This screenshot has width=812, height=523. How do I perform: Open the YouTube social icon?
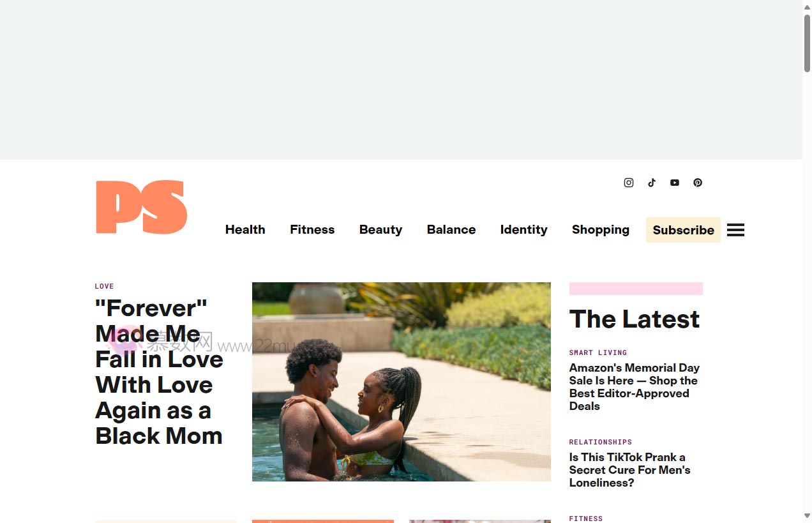tap(675, 183)
